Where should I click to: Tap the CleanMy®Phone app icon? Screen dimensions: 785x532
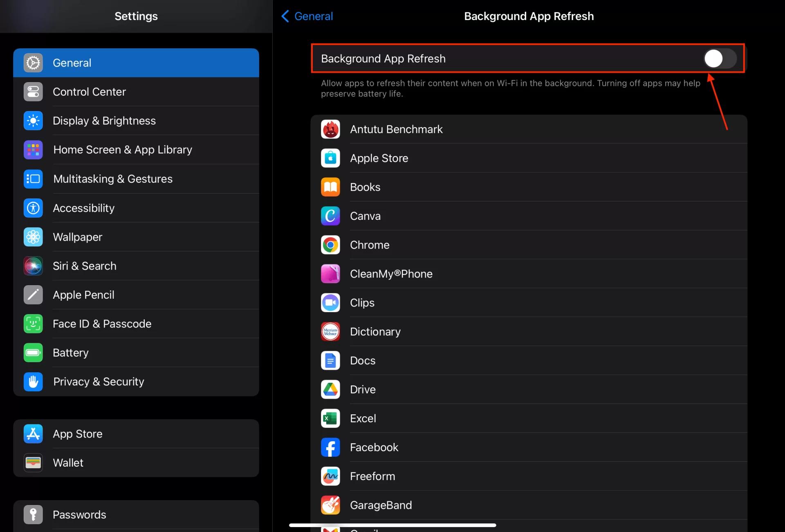(x=330, y=274)
